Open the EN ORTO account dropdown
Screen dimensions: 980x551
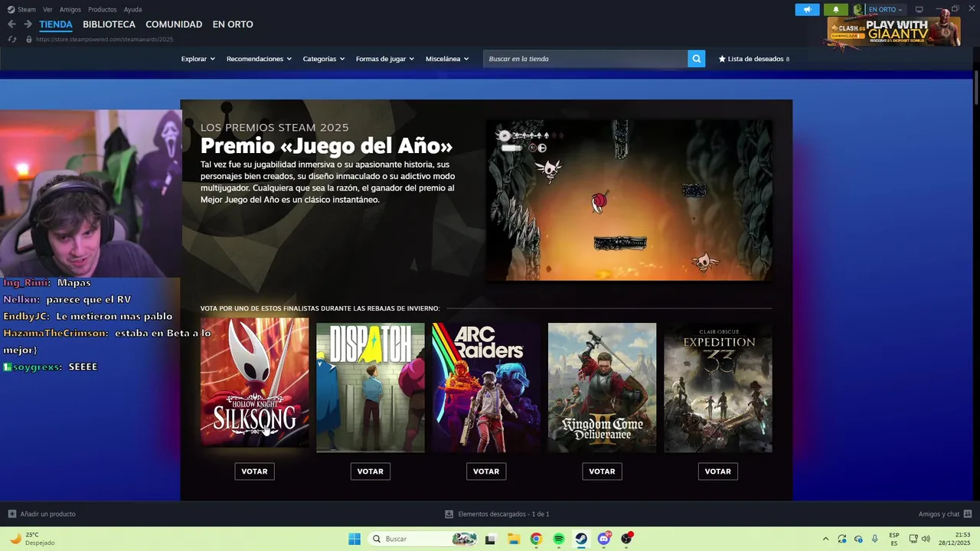point(885,9)
